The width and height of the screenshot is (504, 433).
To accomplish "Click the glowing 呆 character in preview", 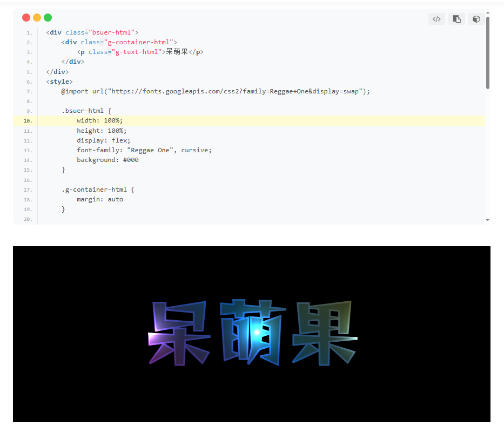I will 179,333.
